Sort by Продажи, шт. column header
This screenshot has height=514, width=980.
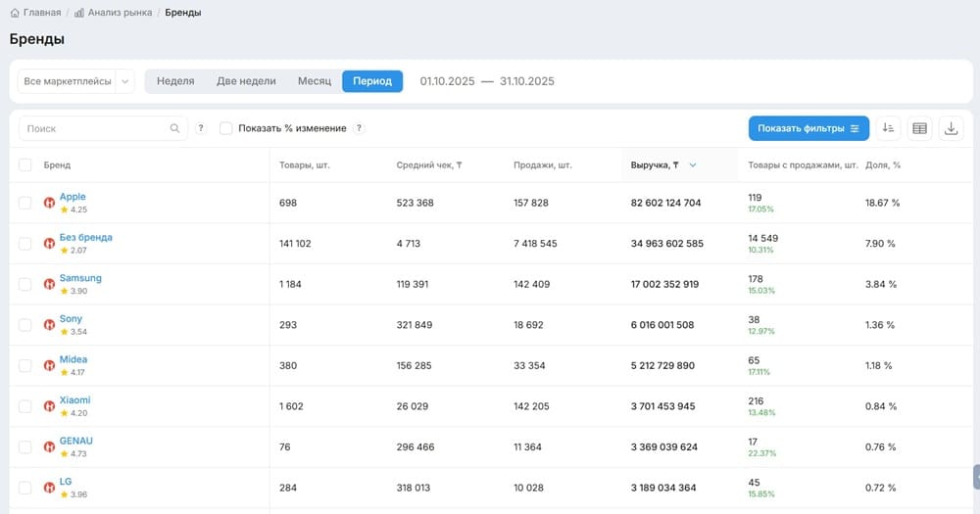point(543,164)
